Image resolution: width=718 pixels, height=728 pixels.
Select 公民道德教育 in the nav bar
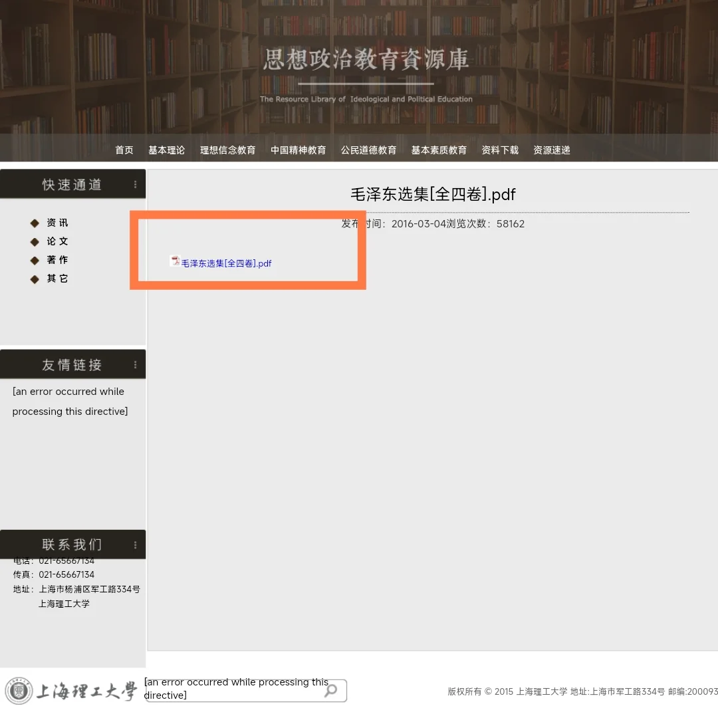click(368, 150)
